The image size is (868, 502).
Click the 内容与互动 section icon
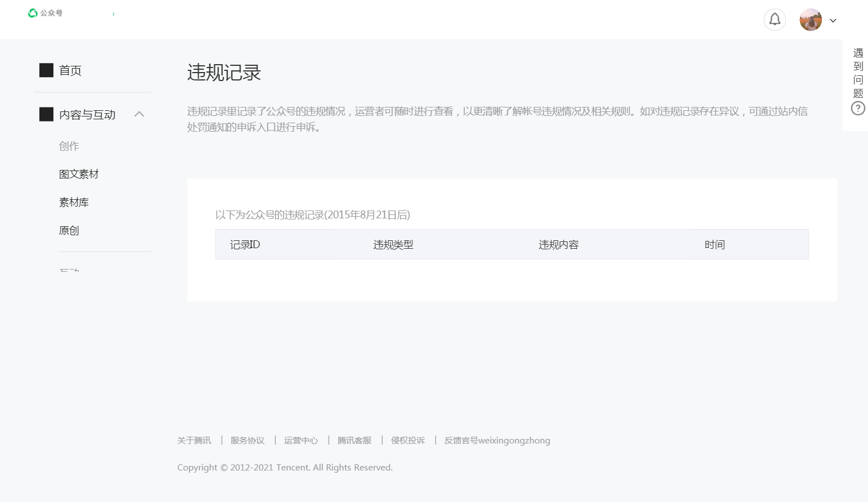coord(46,115)
